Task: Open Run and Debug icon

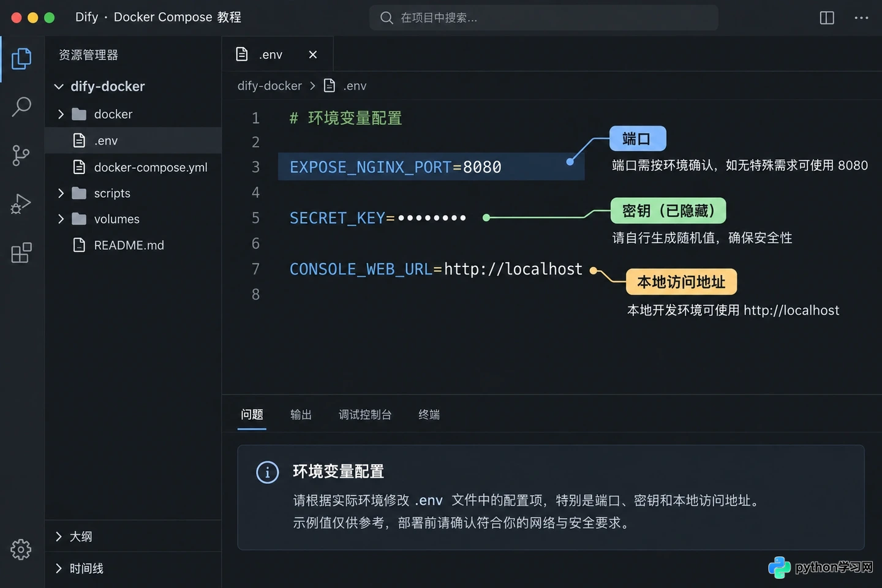Action: point(21,204)
